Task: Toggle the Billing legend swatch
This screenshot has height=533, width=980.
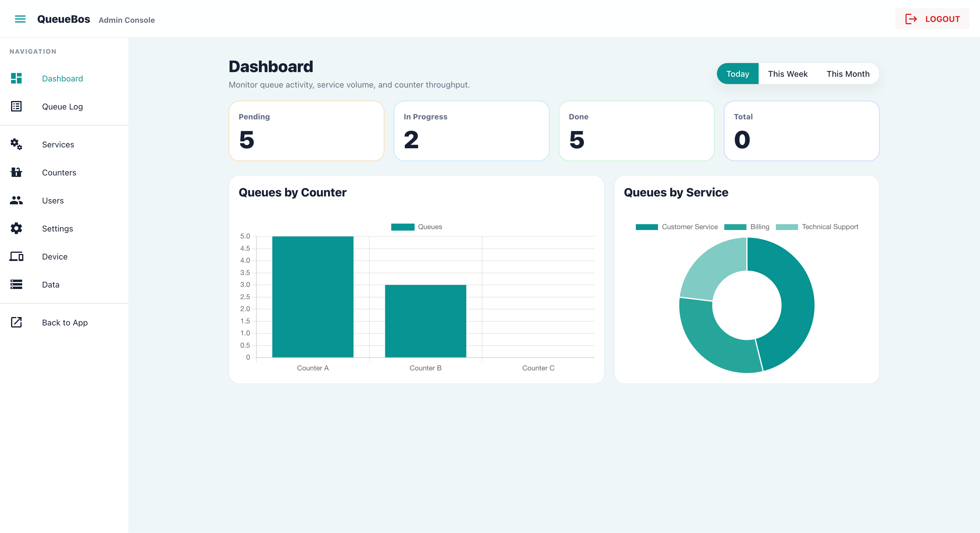Action: pyautogui.click(x=735, y=227)
